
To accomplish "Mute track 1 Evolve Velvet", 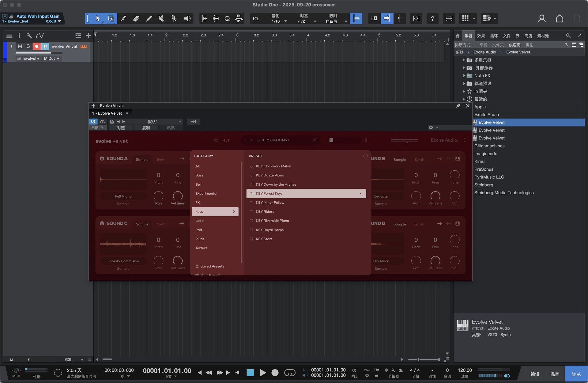I will pyautogui.click(x=20, y=46).
